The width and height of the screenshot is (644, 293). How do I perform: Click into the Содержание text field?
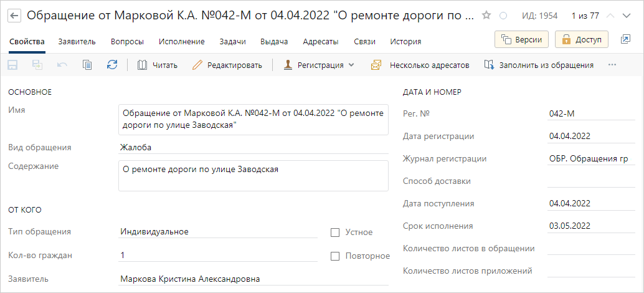(x=253, y=175)
